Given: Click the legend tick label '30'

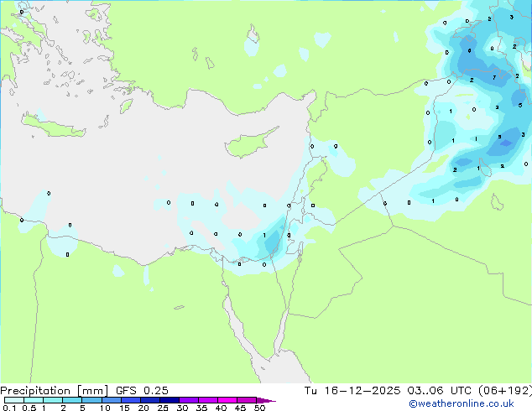Looking at the screenshot, I should (182, 408).
